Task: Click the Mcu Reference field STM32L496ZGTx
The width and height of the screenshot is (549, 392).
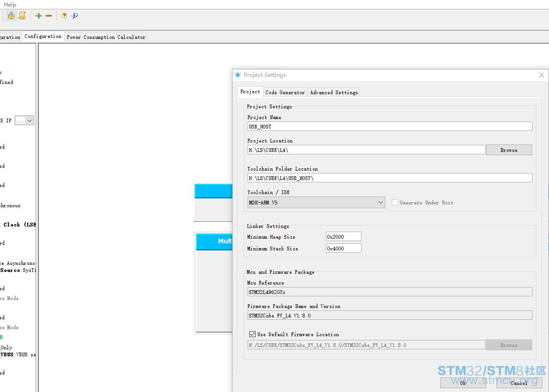Action: pos(390,292)
